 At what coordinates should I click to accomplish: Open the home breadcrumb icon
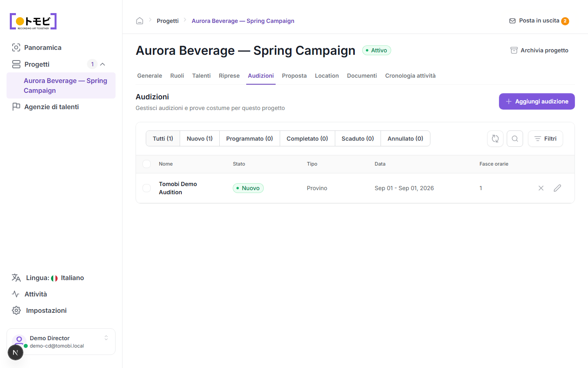click(140, 21)
